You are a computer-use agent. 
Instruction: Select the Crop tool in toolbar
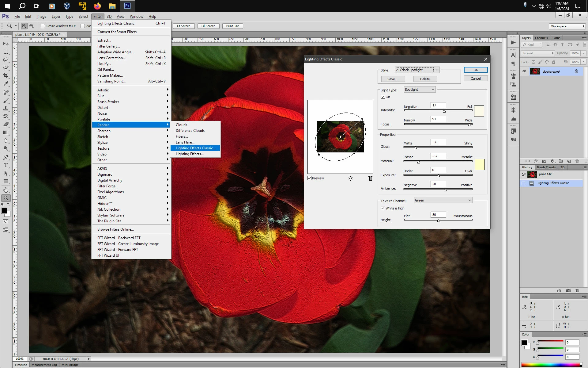(6, 76)
